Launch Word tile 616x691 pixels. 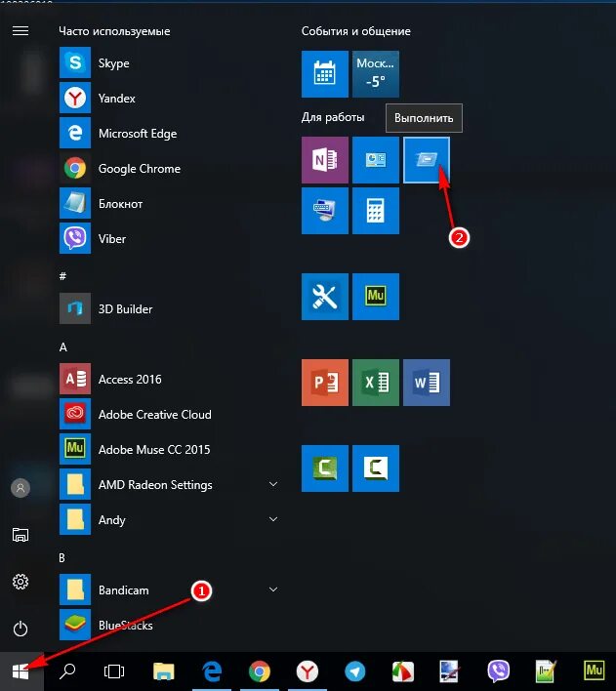point(427,383)
